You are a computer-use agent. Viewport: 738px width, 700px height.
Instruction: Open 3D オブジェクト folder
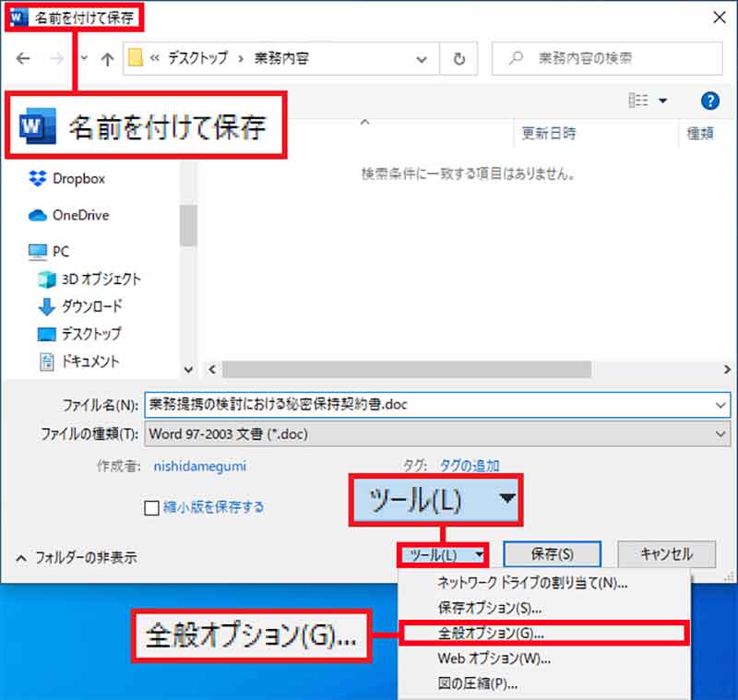tap(101, 279)
